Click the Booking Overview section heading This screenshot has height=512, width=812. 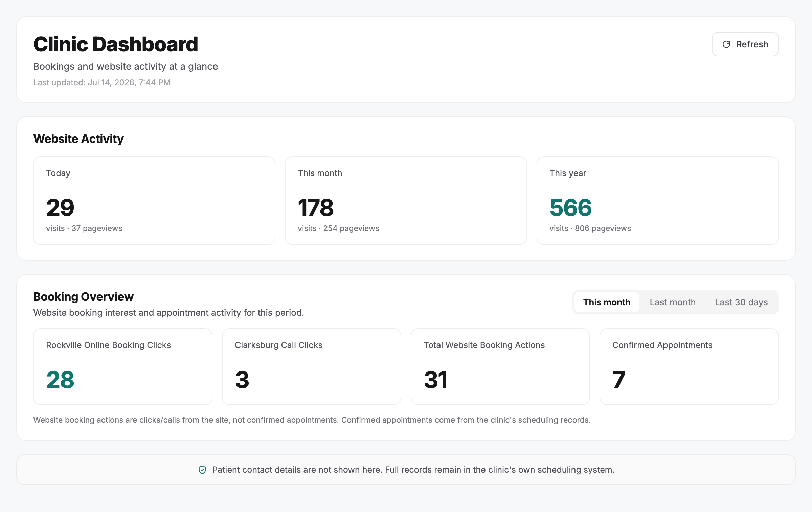click(83, 297)
